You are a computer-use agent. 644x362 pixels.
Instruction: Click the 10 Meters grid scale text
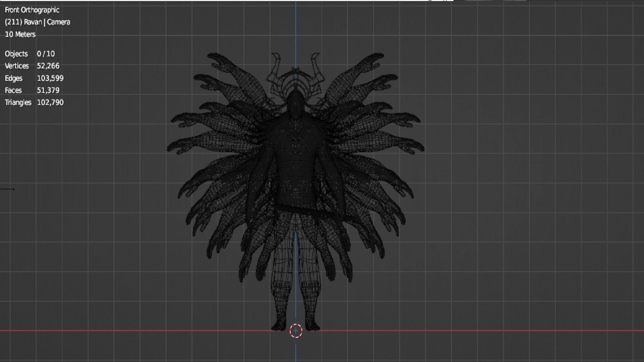coord(20,35)
